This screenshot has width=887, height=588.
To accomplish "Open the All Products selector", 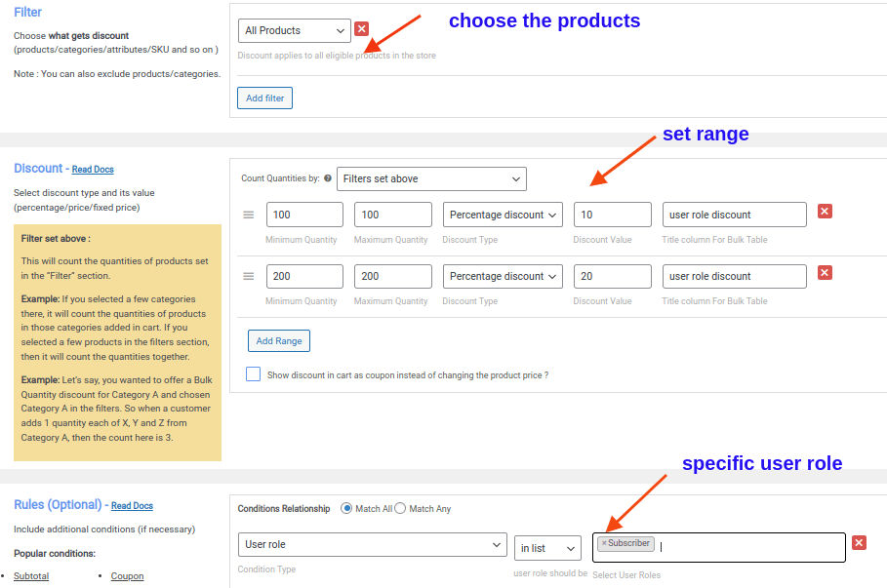I will 293,30.
